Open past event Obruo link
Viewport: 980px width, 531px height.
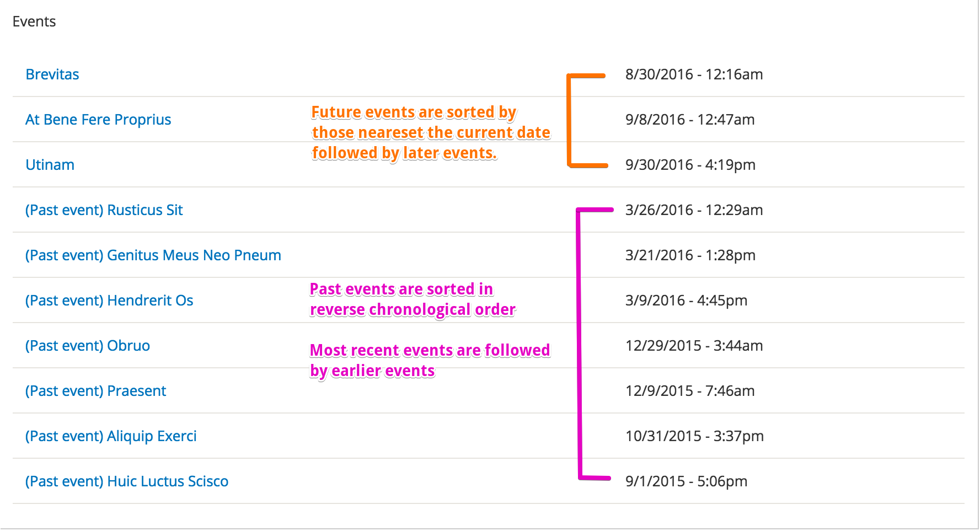point(88,346)
